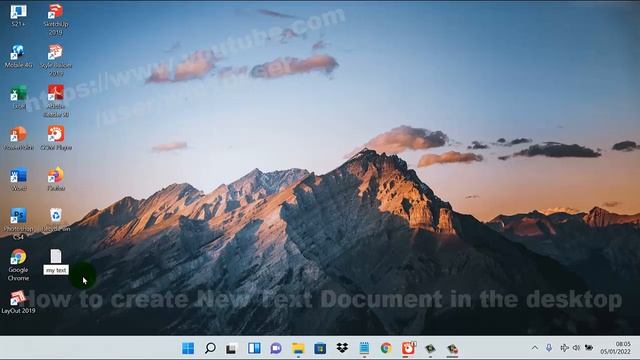Select the Style Builder 2019 shortcut

56,60
